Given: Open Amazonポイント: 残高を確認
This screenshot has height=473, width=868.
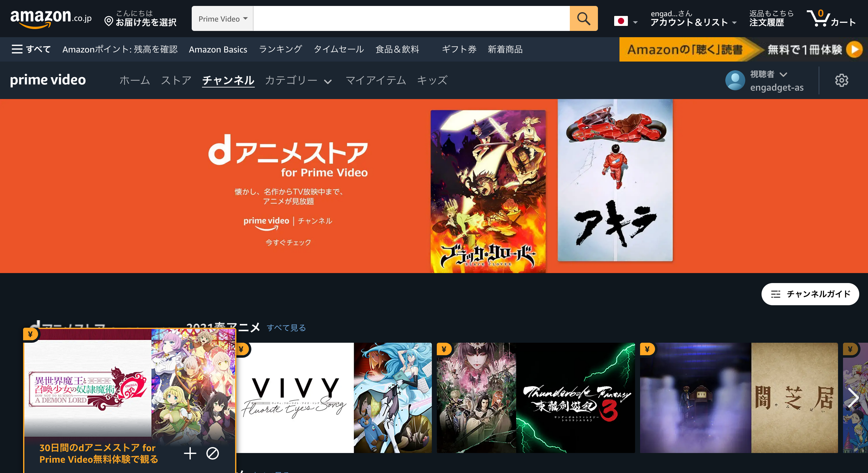Looking at the screenshot, I should [x=120, y=49].
